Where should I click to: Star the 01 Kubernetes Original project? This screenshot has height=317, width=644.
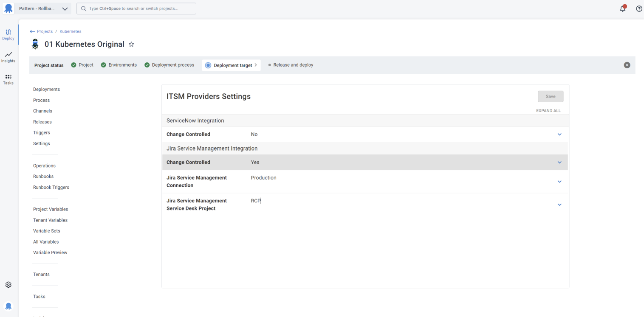pos(131,44)
